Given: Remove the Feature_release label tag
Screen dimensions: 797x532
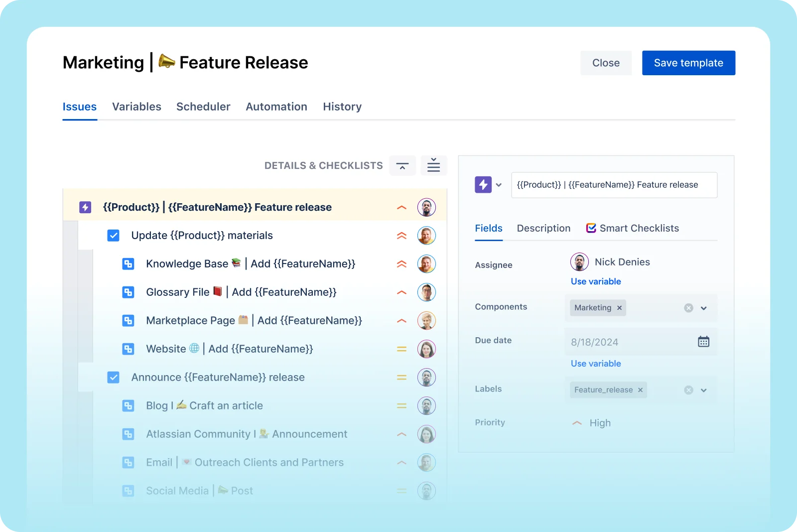Looking at the screenshot, I should (x=640, y=390).
